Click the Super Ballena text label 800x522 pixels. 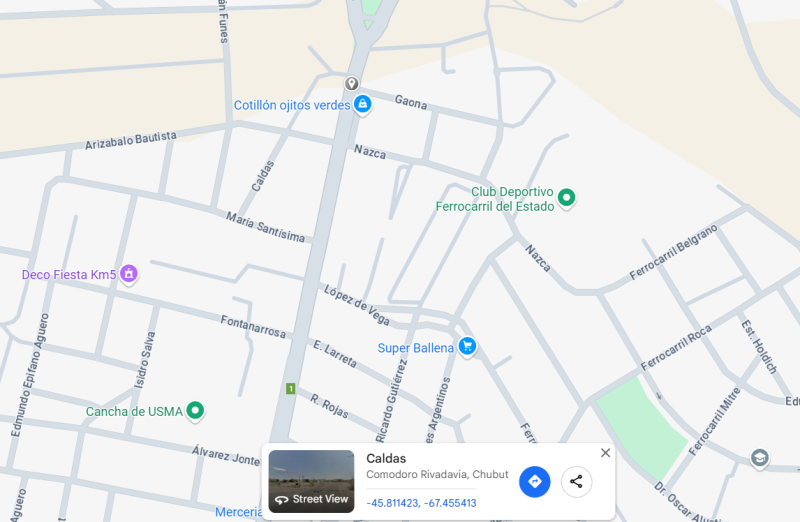415,348
